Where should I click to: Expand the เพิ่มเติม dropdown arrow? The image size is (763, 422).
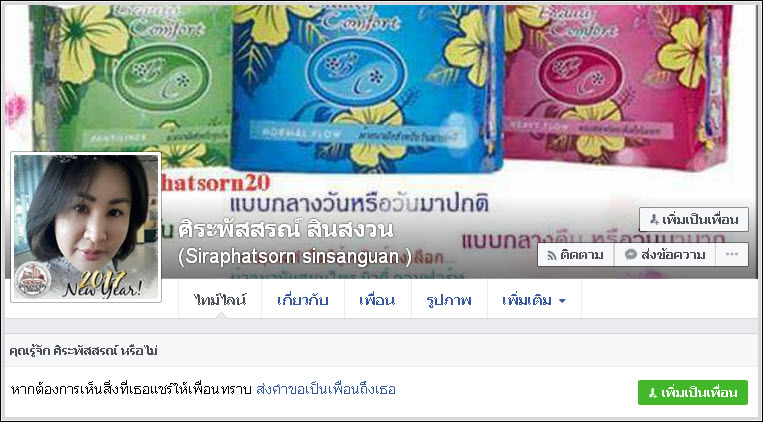[562, 301]
